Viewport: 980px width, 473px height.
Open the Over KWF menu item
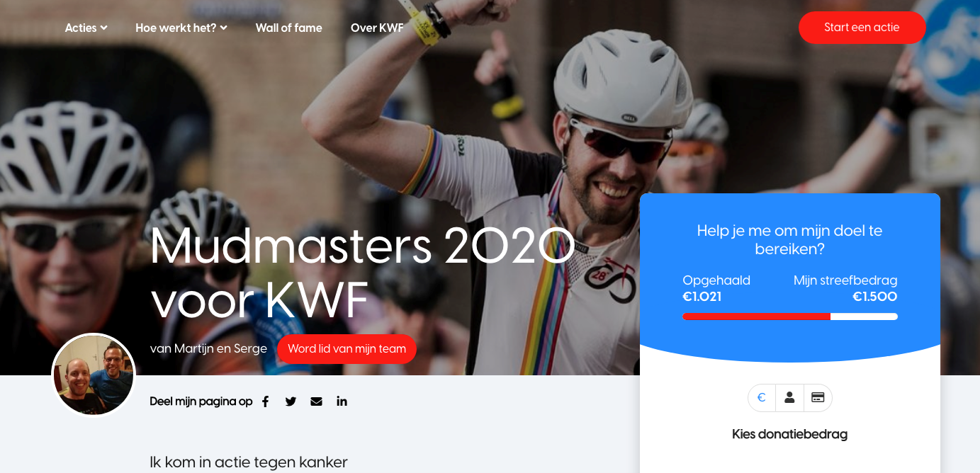point(377,28)
